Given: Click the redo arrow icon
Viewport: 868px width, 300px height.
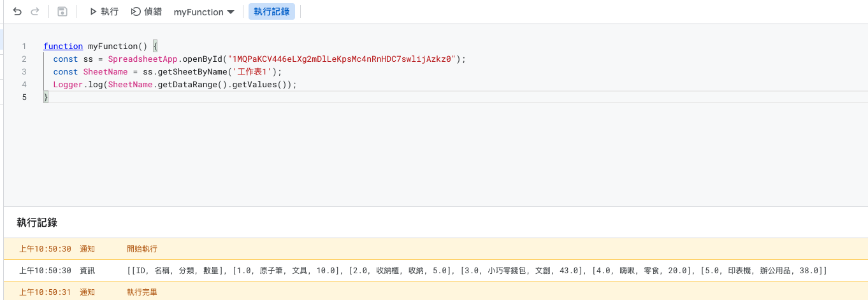Looking at the screenshot, I should [35, 11].
